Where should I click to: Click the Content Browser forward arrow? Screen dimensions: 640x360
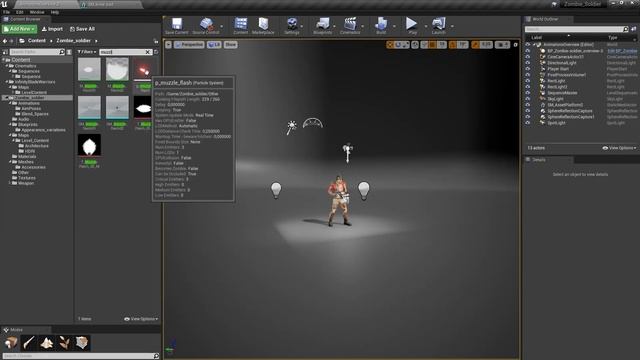pyautogui.click(x=11, y=41)
